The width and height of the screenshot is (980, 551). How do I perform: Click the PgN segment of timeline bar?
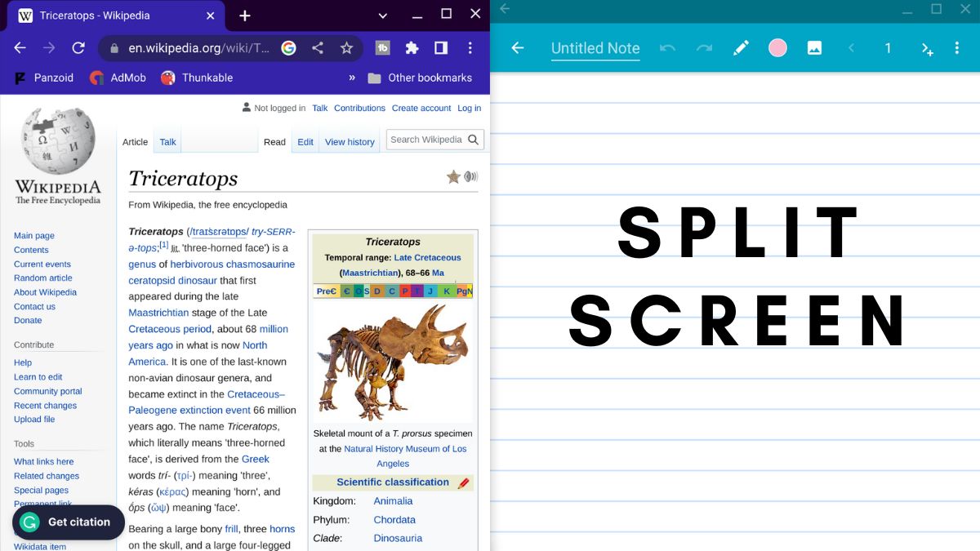point(465,291)
